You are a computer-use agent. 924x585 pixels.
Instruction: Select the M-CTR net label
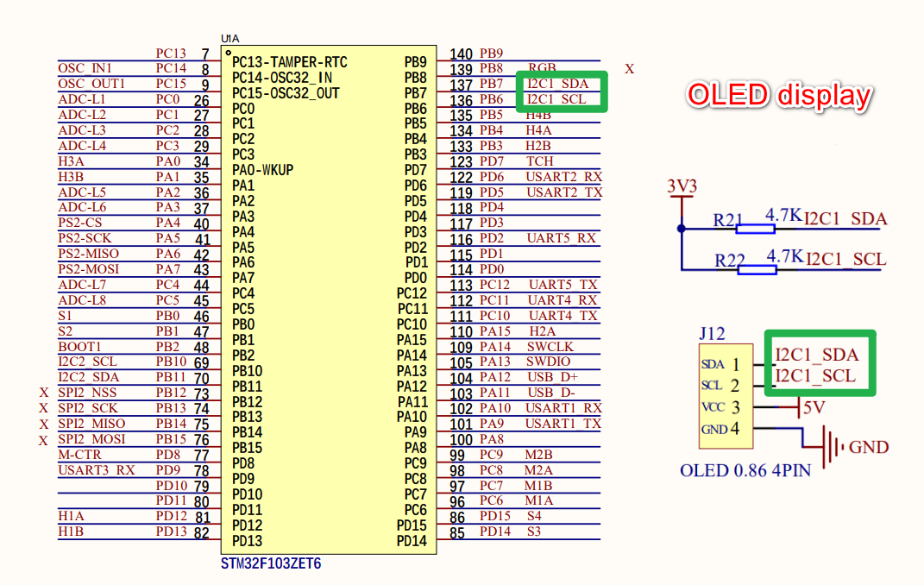79,454
